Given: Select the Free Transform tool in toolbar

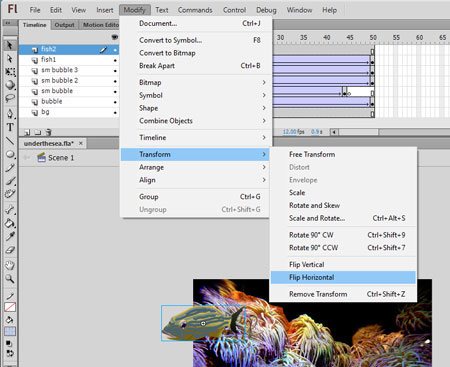Looking at the screenshot, I should (10, 72).
